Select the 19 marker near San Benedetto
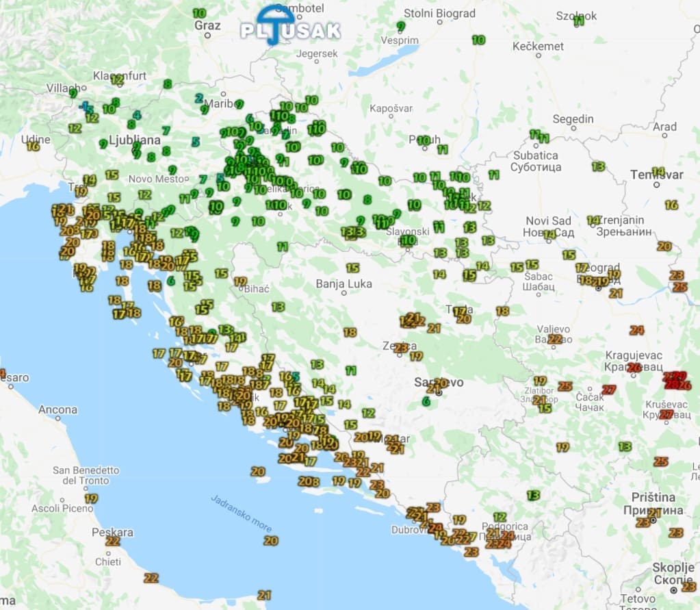The image size is (700, 610). click(x=90, y=498)
